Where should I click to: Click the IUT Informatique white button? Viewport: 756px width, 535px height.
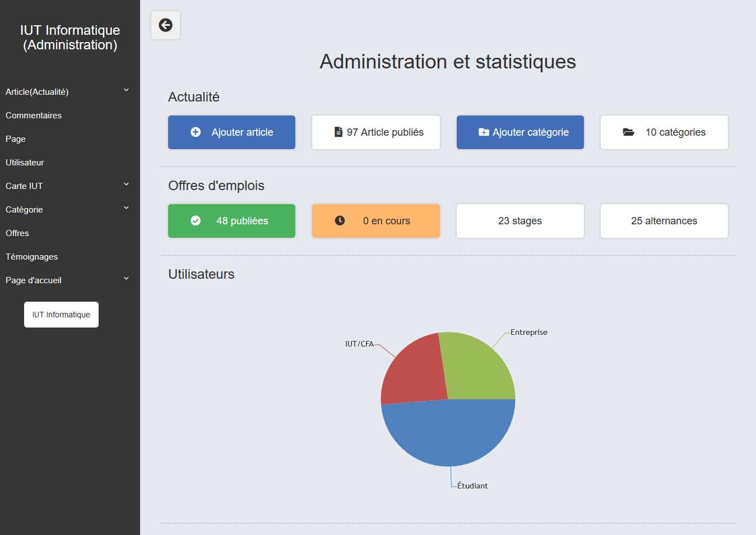pos(61,315)
